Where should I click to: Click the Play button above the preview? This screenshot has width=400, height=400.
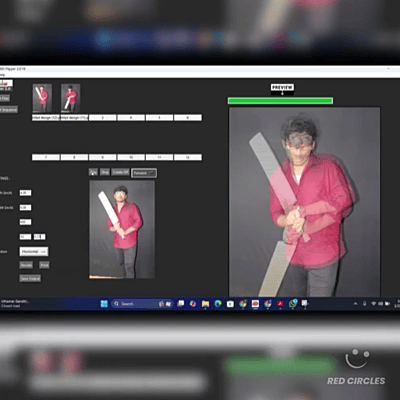[93, 172]
